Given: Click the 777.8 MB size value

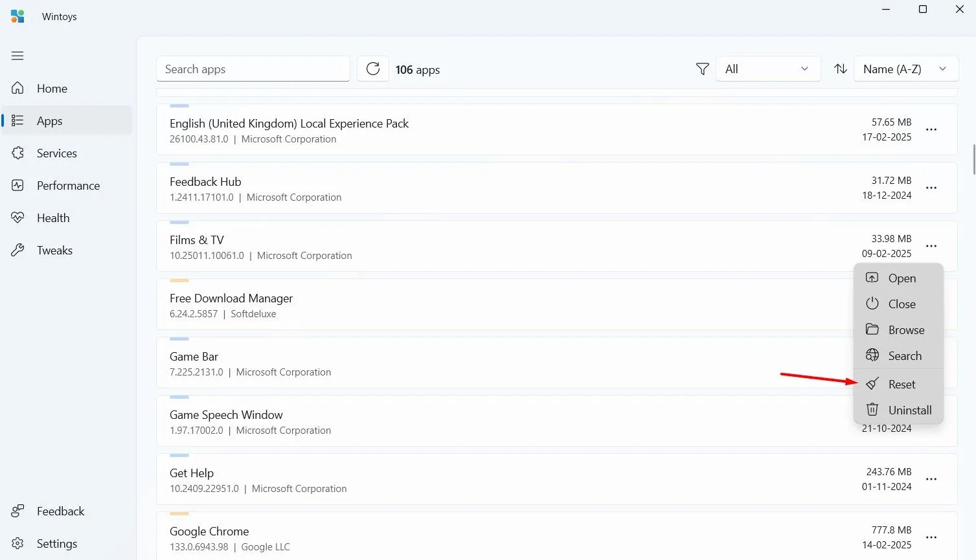Looking at the screenshot, I should pos(891,530).
